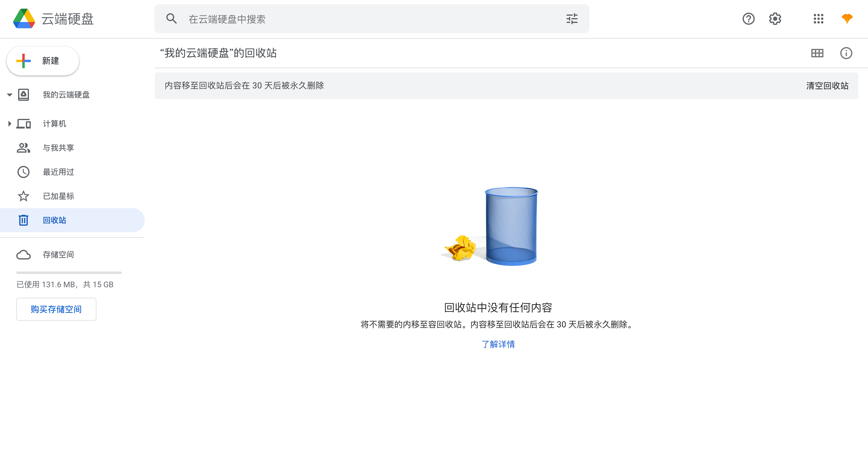Click the 已加星标 star icon
Viewport: 868px width, 461px height.
click(23, 196)
